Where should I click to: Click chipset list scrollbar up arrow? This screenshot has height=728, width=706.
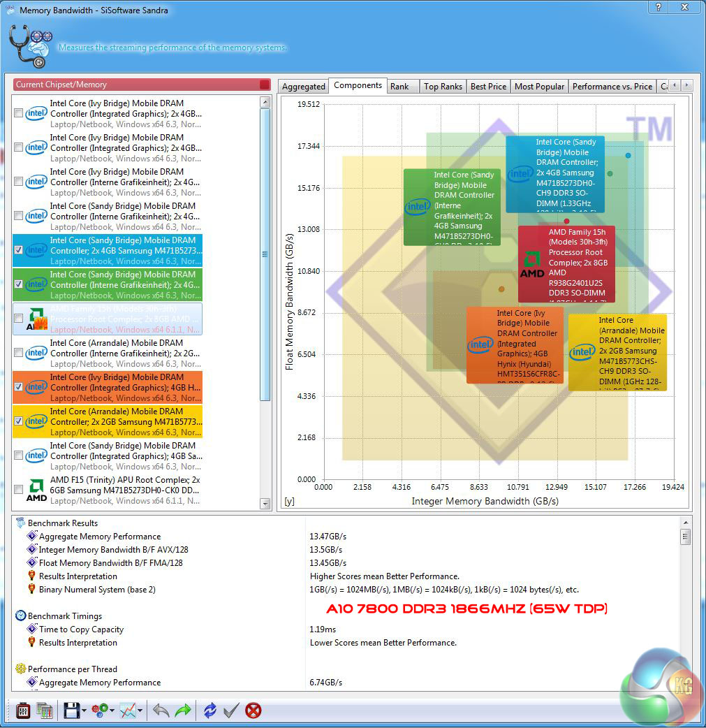coord(265,102)
